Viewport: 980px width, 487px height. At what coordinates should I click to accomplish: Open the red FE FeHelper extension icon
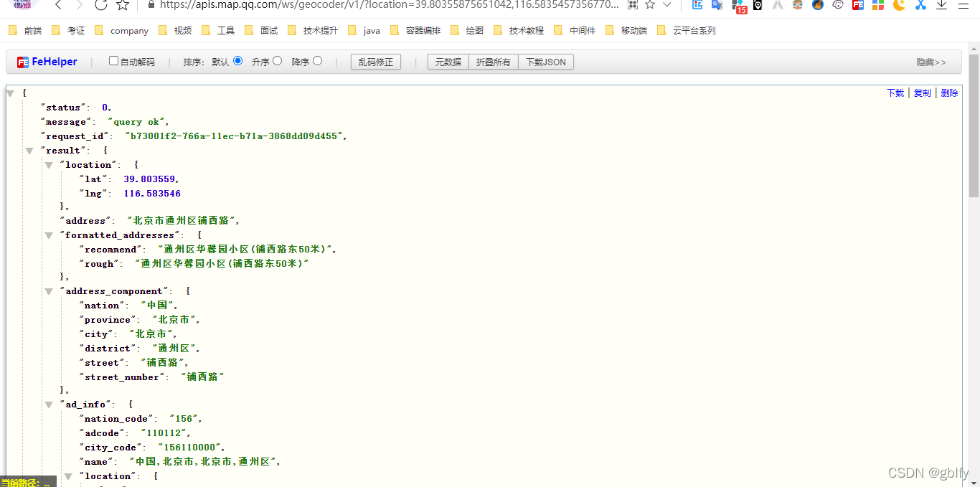tap(858, 4)
